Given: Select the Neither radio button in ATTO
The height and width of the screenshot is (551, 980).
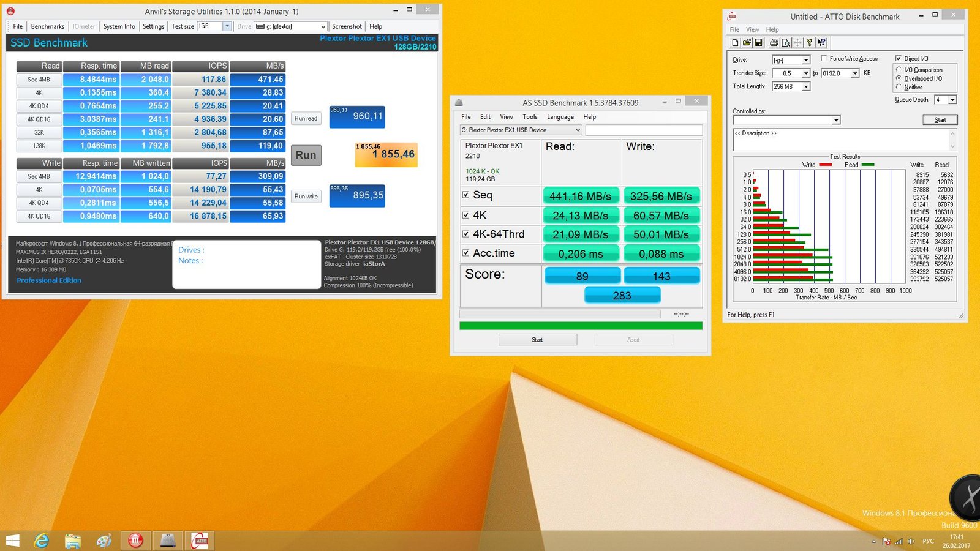Looking at the screenshot, I should click(899, 87).
